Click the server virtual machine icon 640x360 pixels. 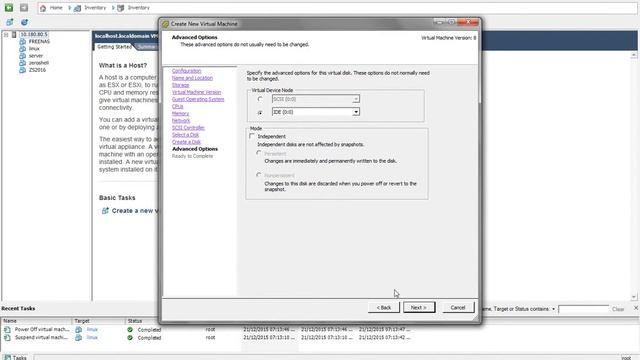(22, 56)
